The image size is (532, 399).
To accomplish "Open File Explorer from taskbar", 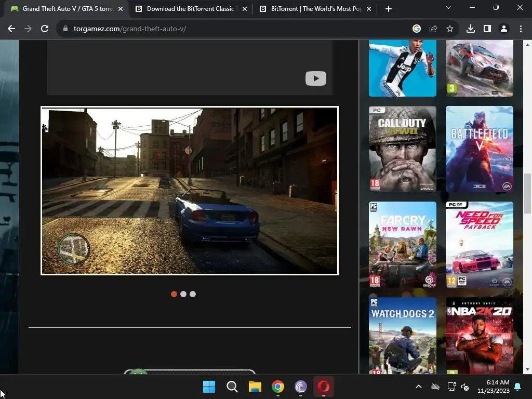I will pyautogui.click(x=255, y=387).
